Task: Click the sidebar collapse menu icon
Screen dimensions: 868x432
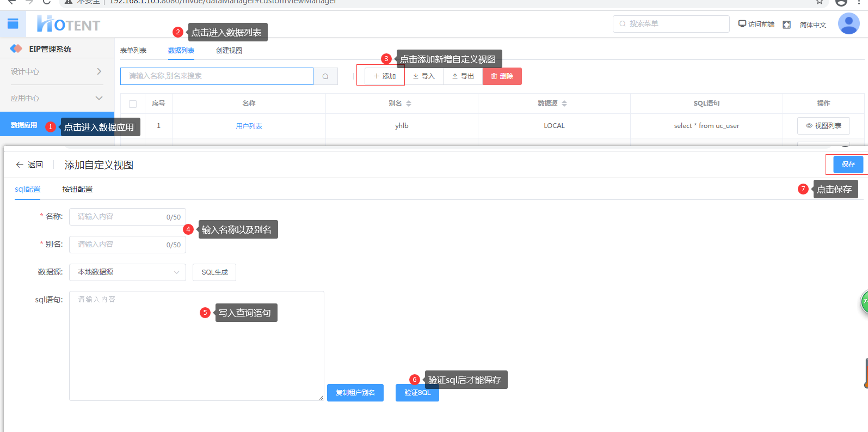Action: point(13,23)
